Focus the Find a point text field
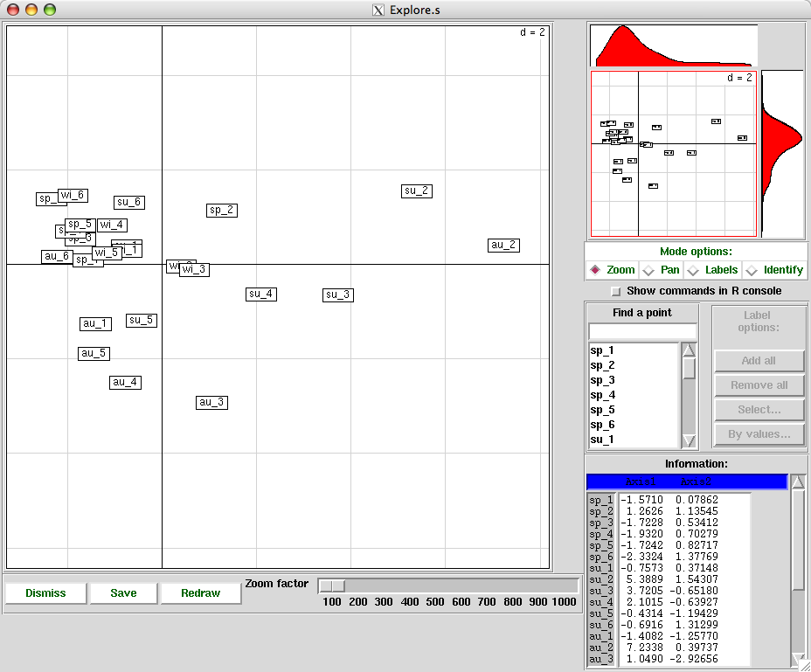The width and height of the screenshot is (811, 672). 642,331
